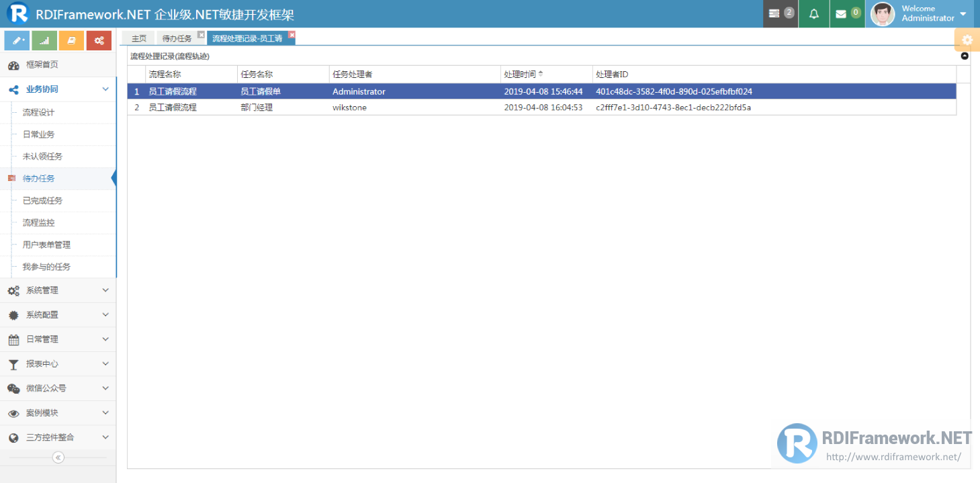Image resolution: width=980 pixels, height=483 pixels.
Task: Click the task list icon with badge 2
Action: click(x=781, y=13)
